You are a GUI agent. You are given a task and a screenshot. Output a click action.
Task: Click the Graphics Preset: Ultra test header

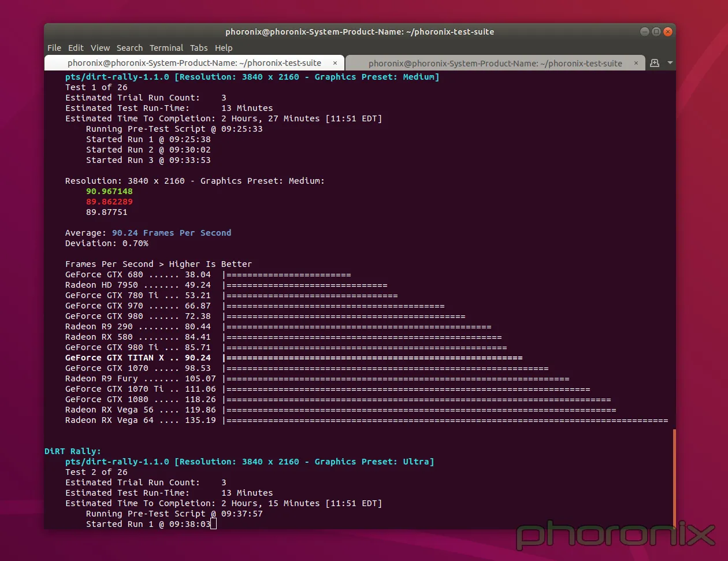(250, 462)
